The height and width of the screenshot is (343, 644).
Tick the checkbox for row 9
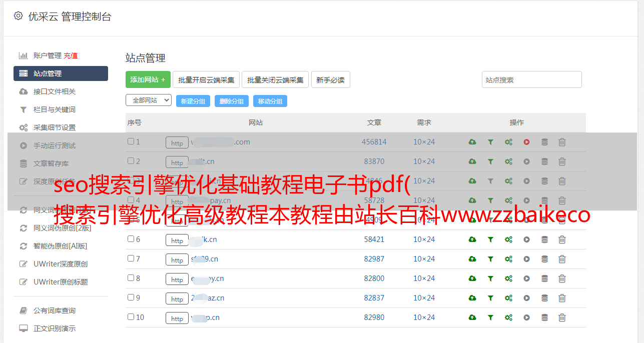coord(131,297)
